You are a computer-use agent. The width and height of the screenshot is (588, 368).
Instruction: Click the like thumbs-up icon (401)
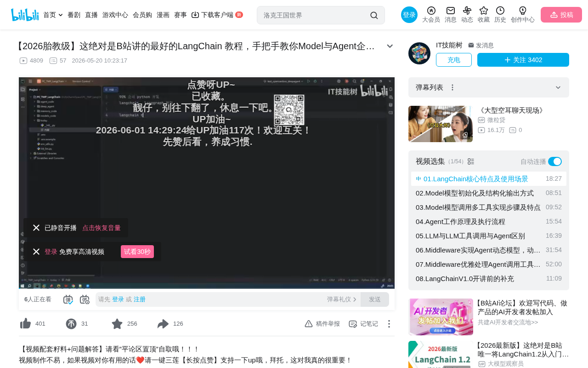pos(25,324)
